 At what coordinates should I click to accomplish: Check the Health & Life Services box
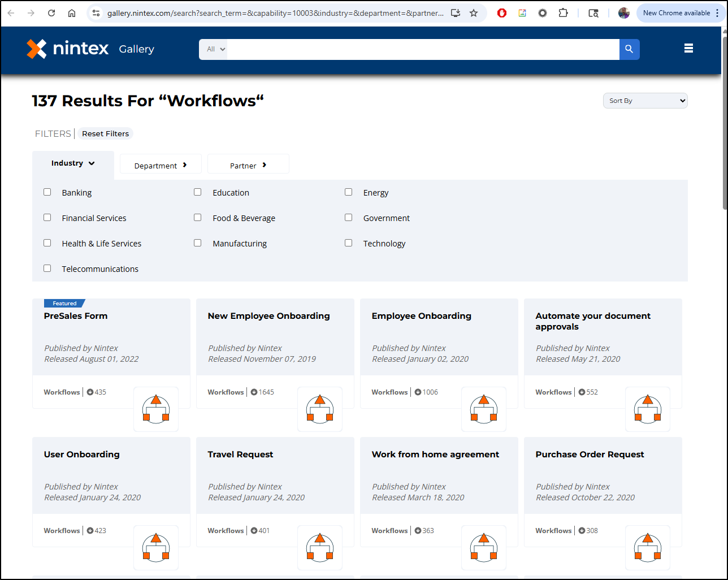click(x=47, y=243)
